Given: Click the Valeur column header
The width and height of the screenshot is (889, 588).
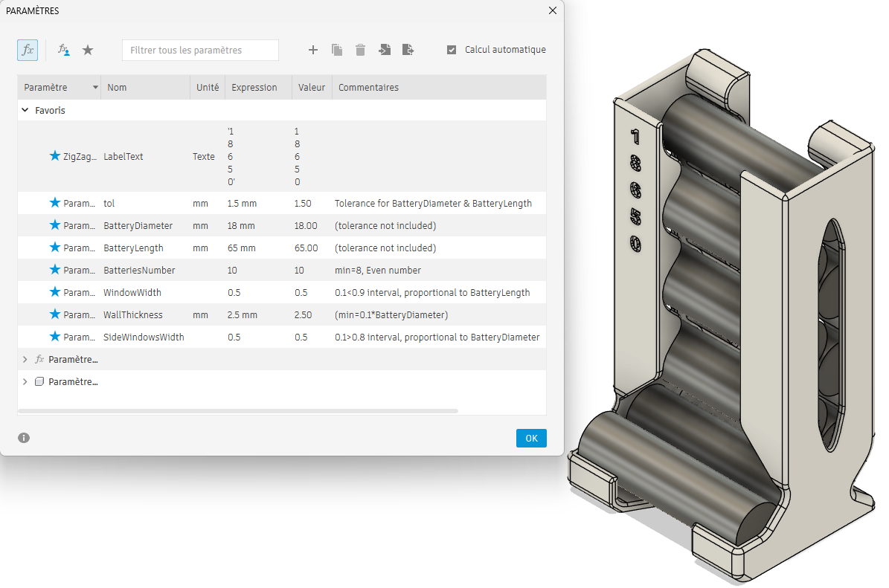Looking at the screenshot, I should pyautogui.click(x=312, y=87).
